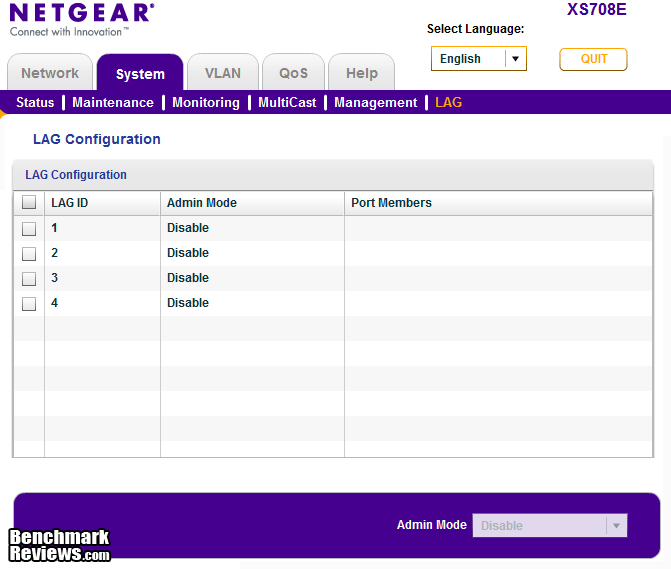
Task: Select the System tab
Action: click(140, 74)
